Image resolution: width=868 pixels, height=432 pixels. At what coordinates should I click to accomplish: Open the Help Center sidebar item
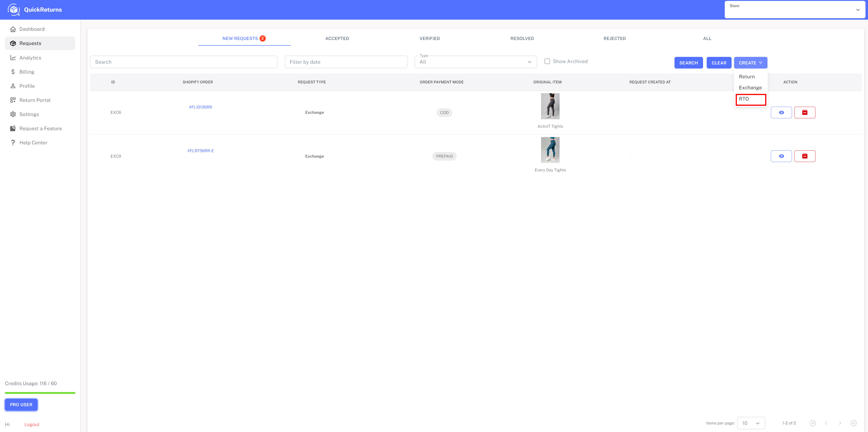[40, 143]
